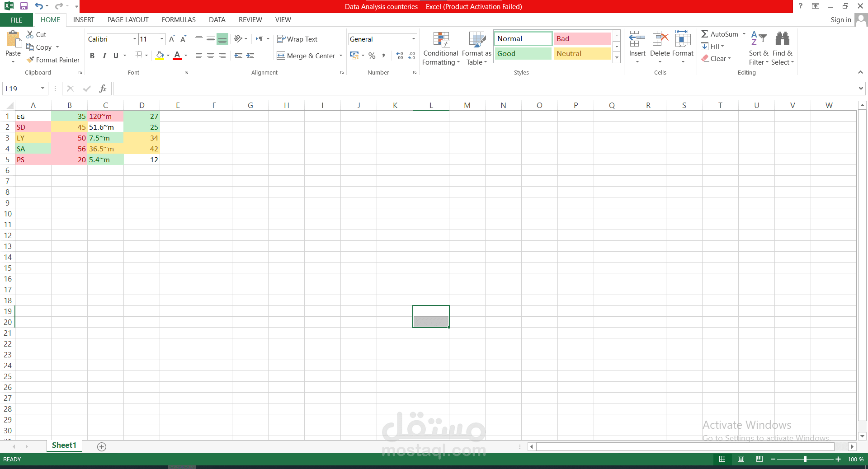Click the Fill button
The height and width of the screenshot is (469, 868).
[x=712, y=46]
